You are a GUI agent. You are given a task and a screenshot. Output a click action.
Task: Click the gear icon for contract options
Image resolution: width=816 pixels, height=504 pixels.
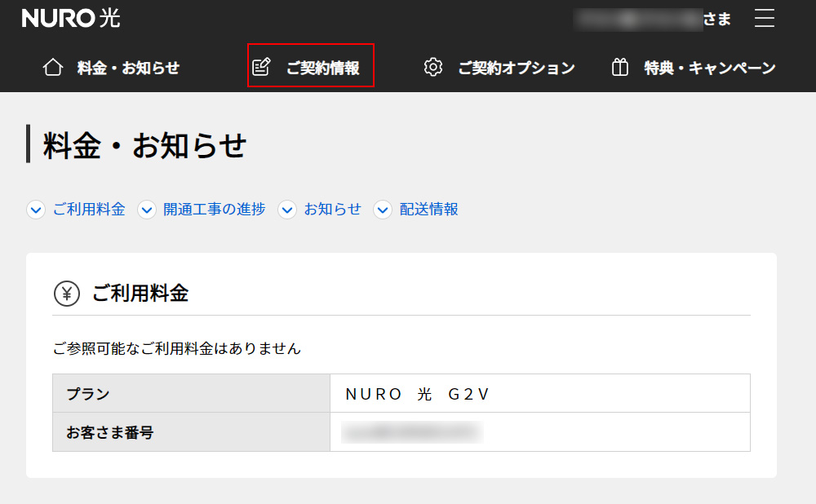(433, 68)
